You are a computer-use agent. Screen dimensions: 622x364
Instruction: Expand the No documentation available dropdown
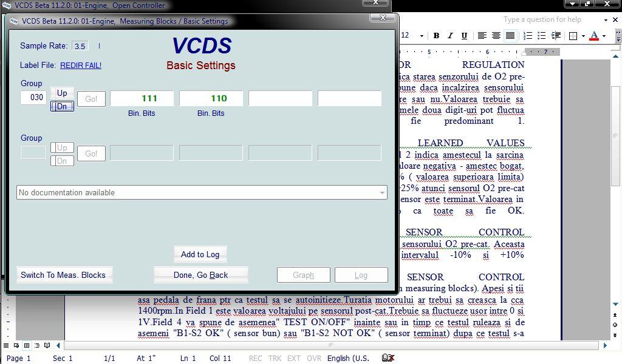click(x=382, y=193)
